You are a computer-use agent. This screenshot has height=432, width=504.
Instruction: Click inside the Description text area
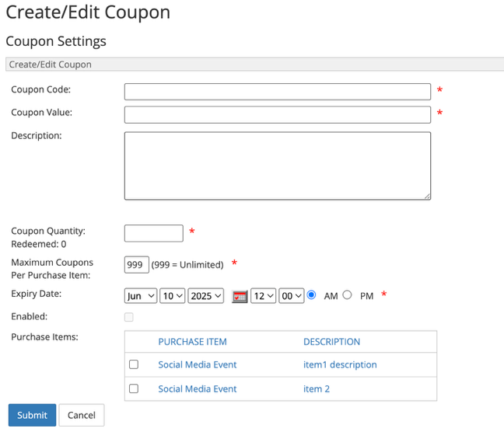coord(278,165)
